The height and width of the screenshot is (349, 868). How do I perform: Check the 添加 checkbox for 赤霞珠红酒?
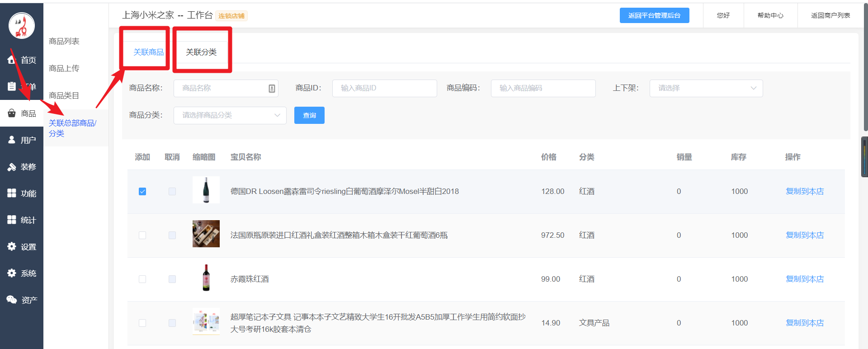click(x=142, y=279)
